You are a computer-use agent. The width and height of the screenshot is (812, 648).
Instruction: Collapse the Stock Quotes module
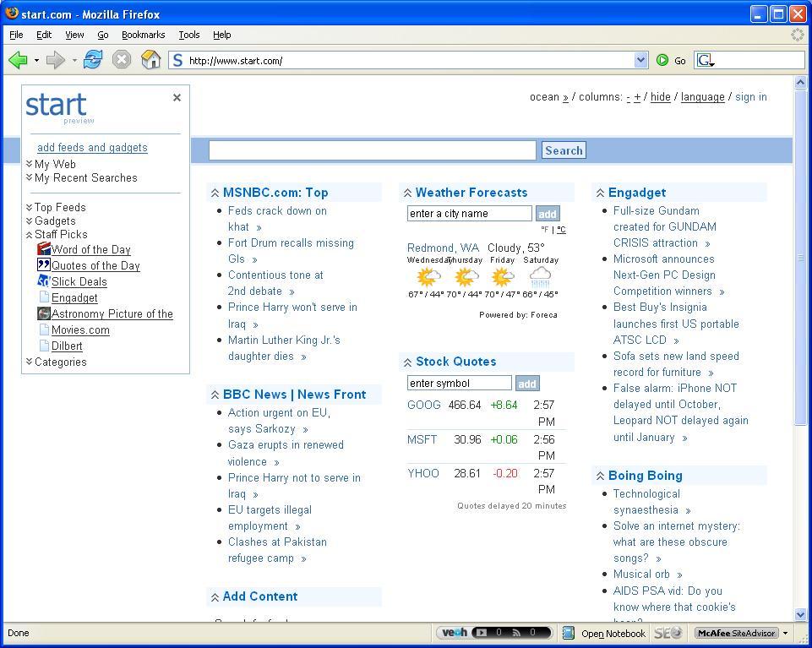click(407, 362)
